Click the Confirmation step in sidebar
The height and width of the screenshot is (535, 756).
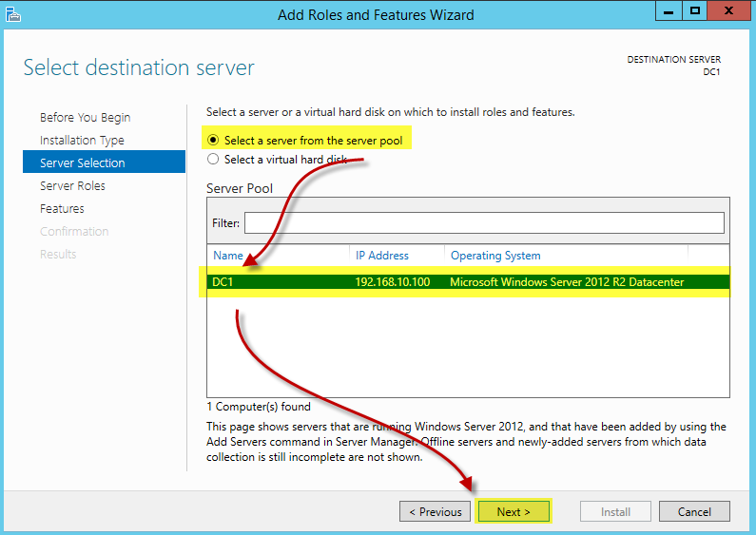74,231
